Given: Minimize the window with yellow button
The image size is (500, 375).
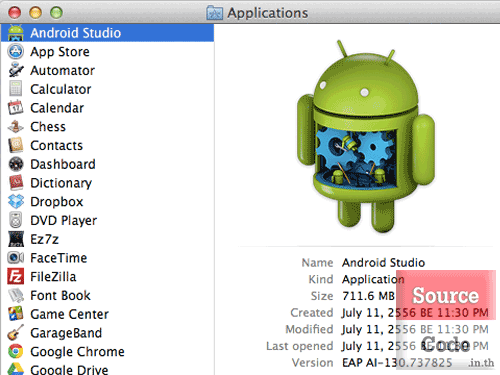Looking at the screenshot, I should [x=35, y=13].
